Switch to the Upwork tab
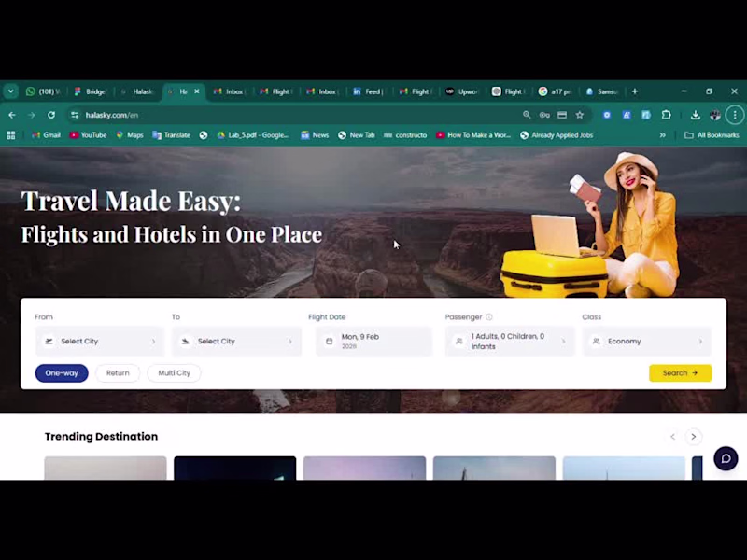This screenshot has height=560, width=747. pos(462,91)
